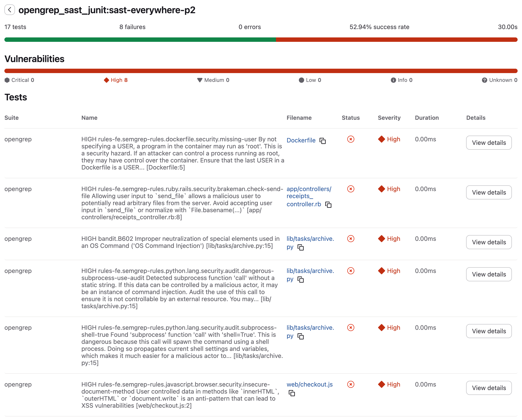Copy the archive.py path in the dangerous-subprocess-use-audit row

[301, 280]
